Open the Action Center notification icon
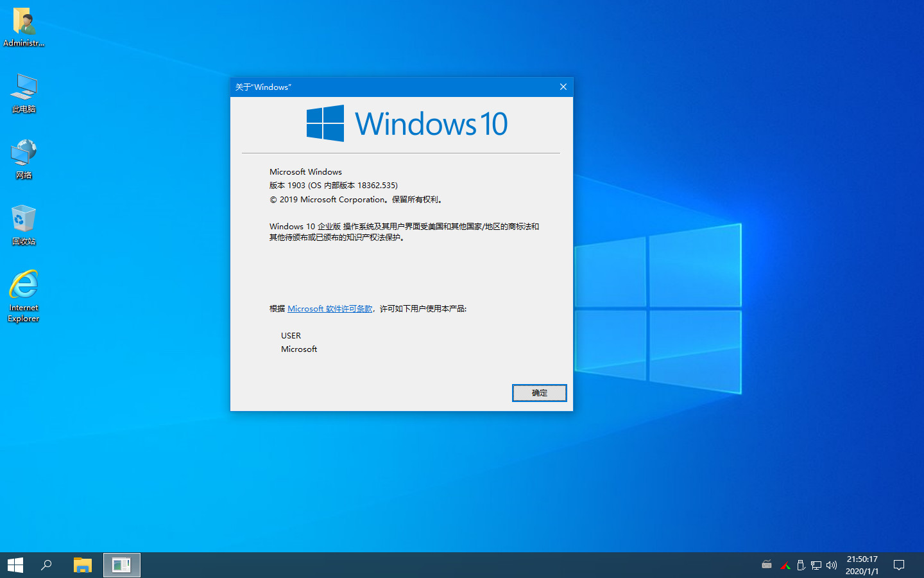Screen dimensions: 924x578 899,565
